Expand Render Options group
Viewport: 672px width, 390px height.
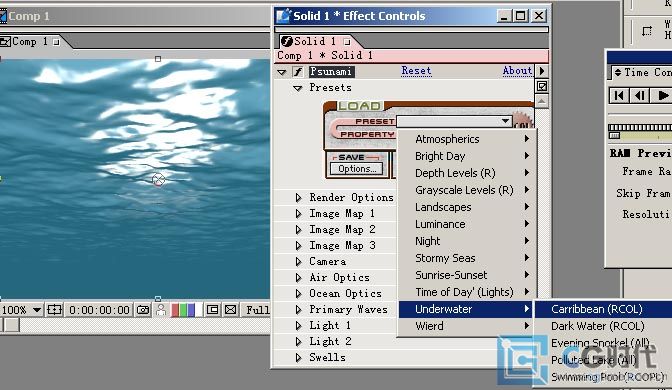point(298,198)
